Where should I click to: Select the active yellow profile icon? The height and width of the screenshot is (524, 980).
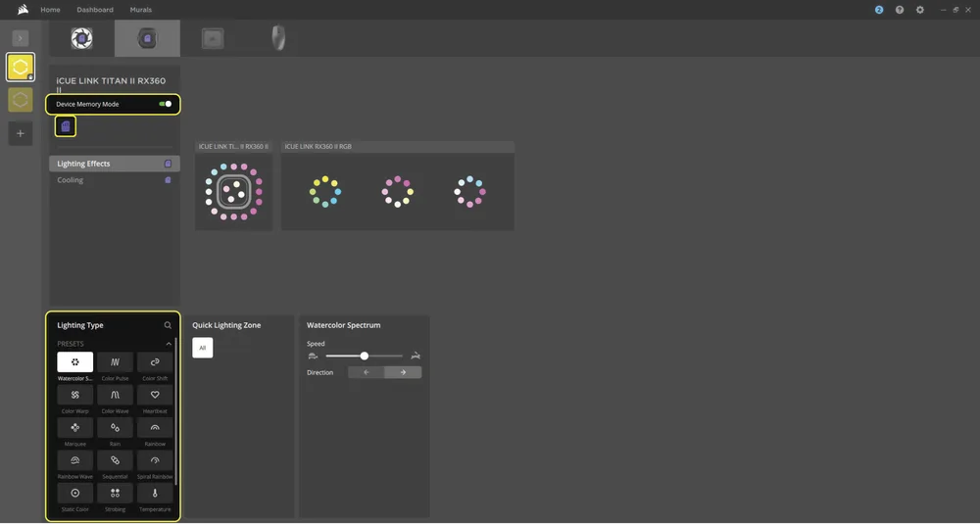tap(20, 67)
